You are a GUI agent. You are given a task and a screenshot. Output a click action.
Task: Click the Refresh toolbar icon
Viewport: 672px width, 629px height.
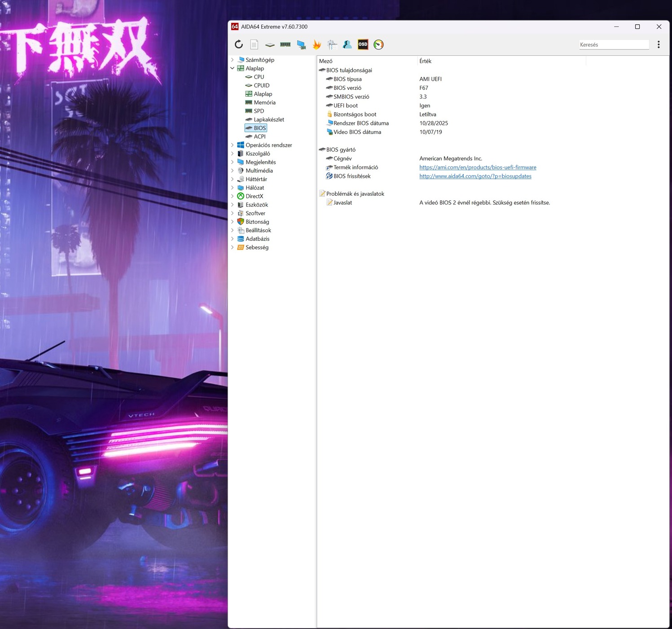tap(239, 44)
